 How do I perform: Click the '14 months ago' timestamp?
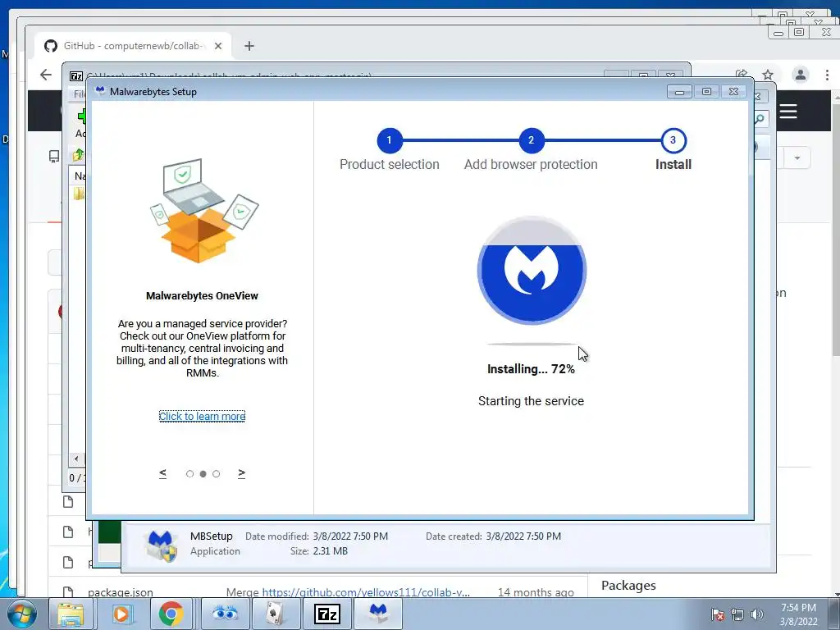click(536, 592)
